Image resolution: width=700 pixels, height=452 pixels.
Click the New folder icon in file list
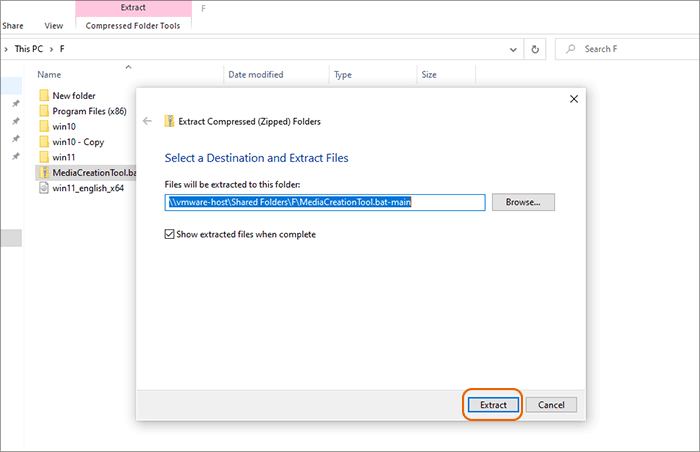(x=43, y=95)
